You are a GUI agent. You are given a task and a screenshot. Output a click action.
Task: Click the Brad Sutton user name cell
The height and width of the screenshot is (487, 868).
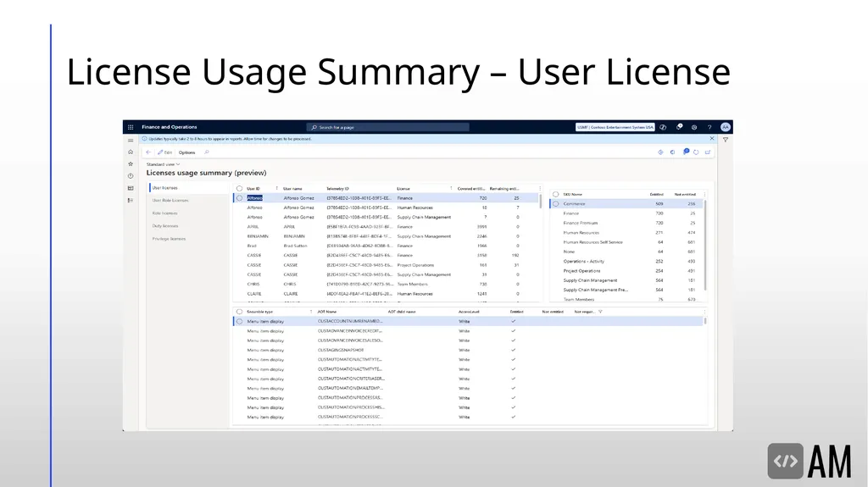point(295,246)
